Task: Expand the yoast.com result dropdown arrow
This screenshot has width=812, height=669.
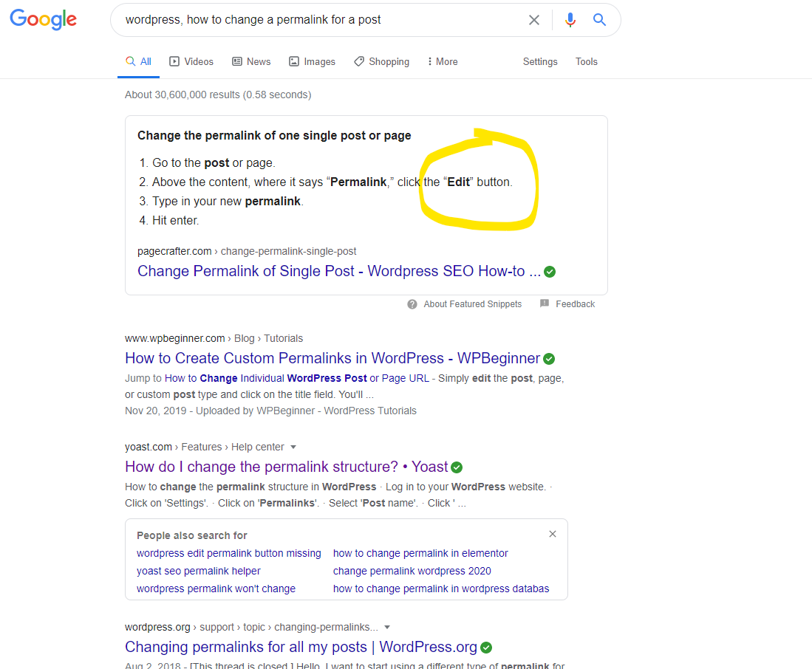Action: [x=293, y=447]
